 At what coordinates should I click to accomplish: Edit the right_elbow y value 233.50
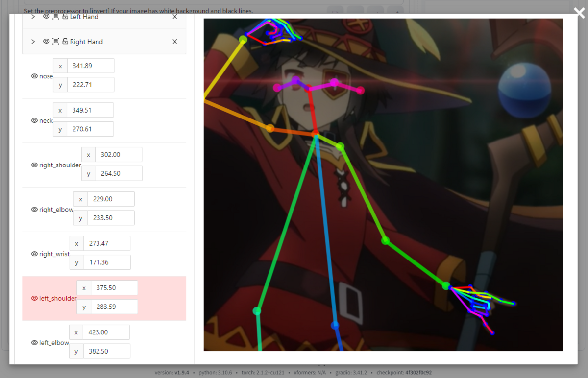pos(111,218)
